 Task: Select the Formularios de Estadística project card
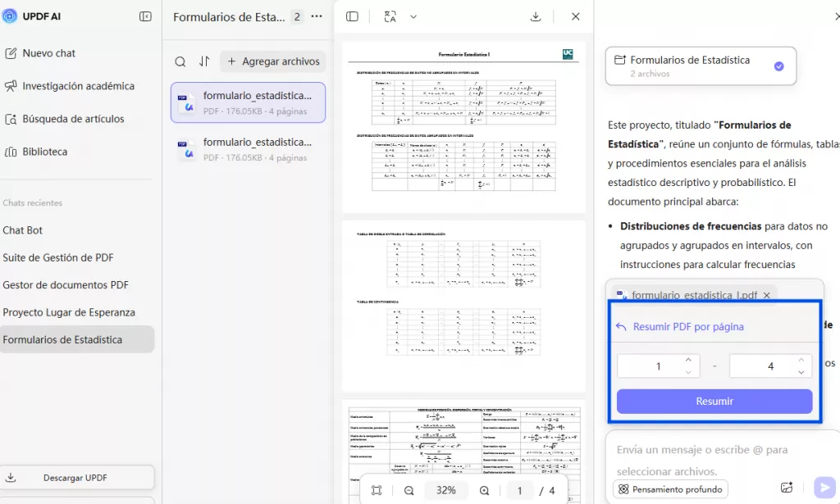click(701, 66)
